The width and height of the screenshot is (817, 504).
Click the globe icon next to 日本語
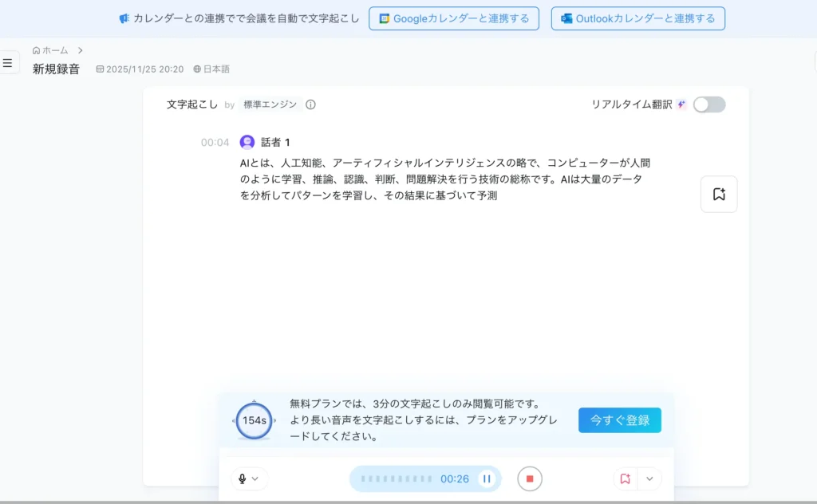coord(196,69)
